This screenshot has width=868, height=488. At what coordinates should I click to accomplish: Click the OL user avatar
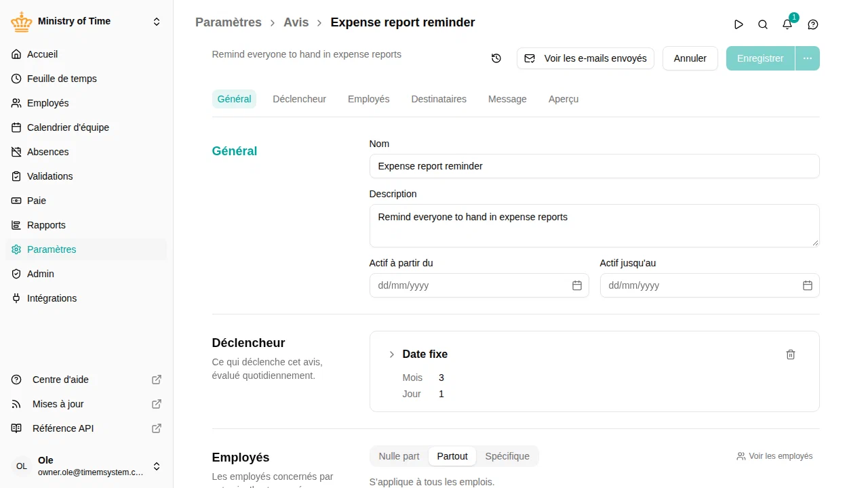[22, 466]
